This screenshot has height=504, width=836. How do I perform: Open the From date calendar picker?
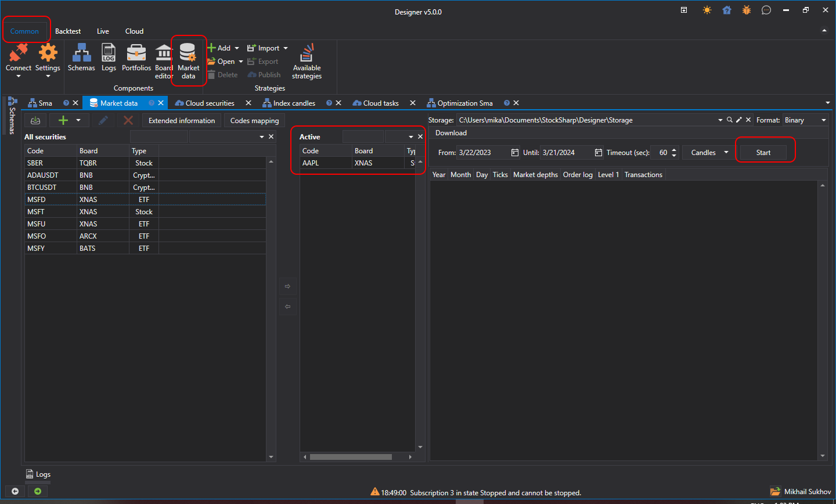pos(515,153)
